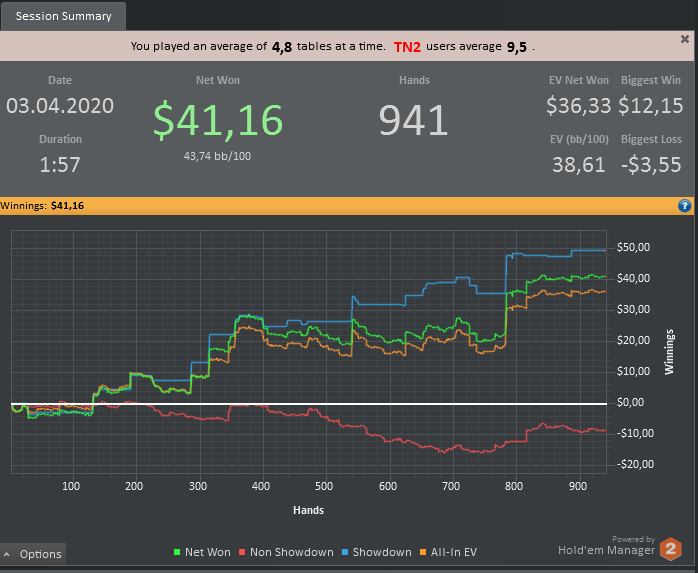Image resolution: width=698 pixels, height=573 pixels.
Task: Toggle the Showdown legend series
Action: pyautogui.click(x=377, y=552)
